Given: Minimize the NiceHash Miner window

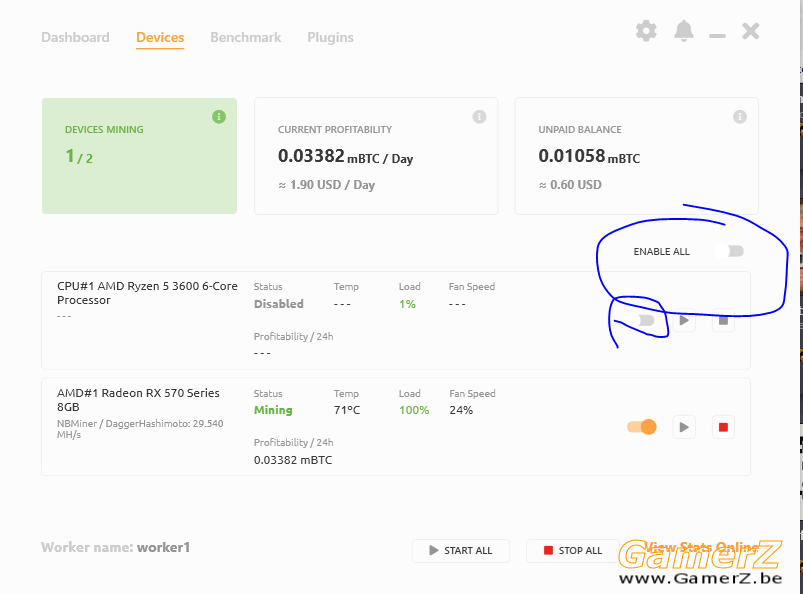Looking at the screenshot, I should pyautogui.click(x=717, y=35).
